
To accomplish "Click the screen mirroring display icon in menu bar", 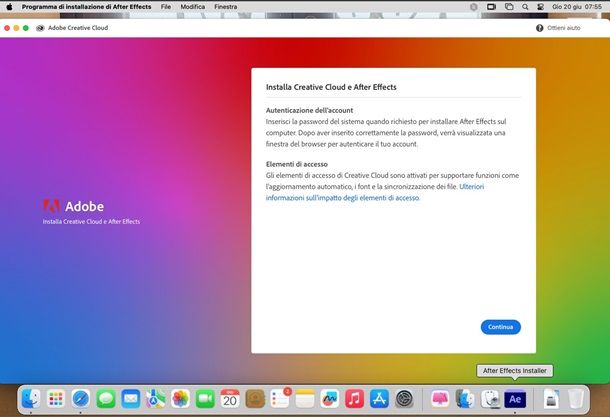I will click(491, 7).
